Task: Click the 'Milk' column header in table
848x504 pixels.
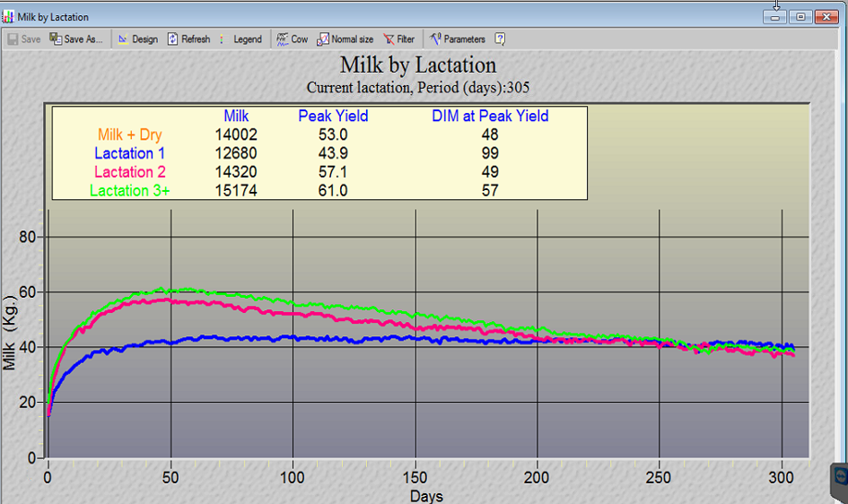Action: tap(236, 117)
